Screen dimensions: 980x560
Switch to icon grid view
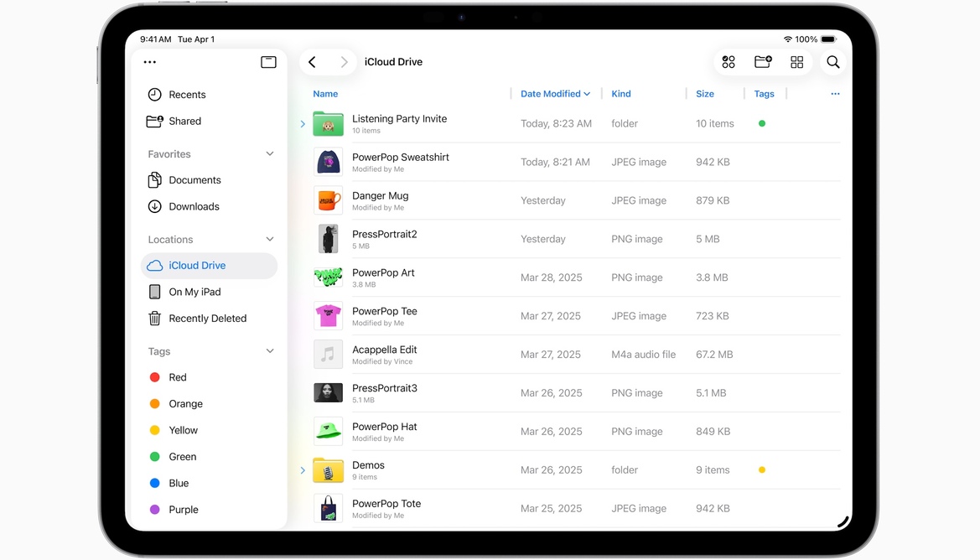click(x=797, y=62)
